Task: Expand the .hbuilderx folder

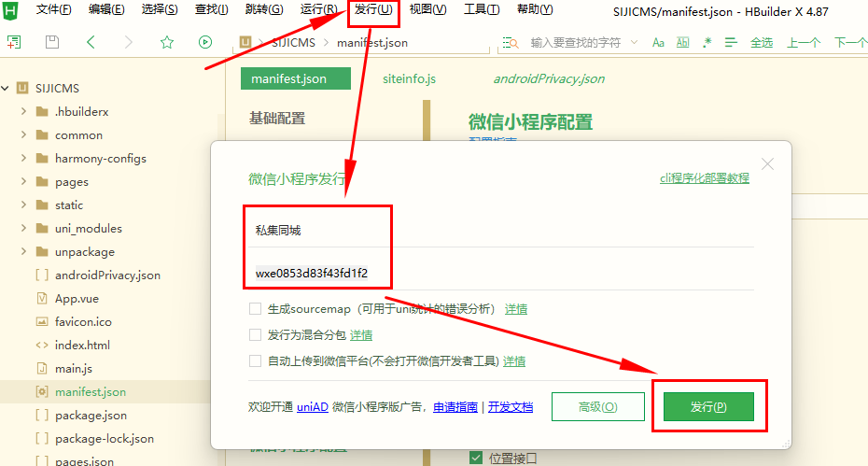Action: point(23,111)
